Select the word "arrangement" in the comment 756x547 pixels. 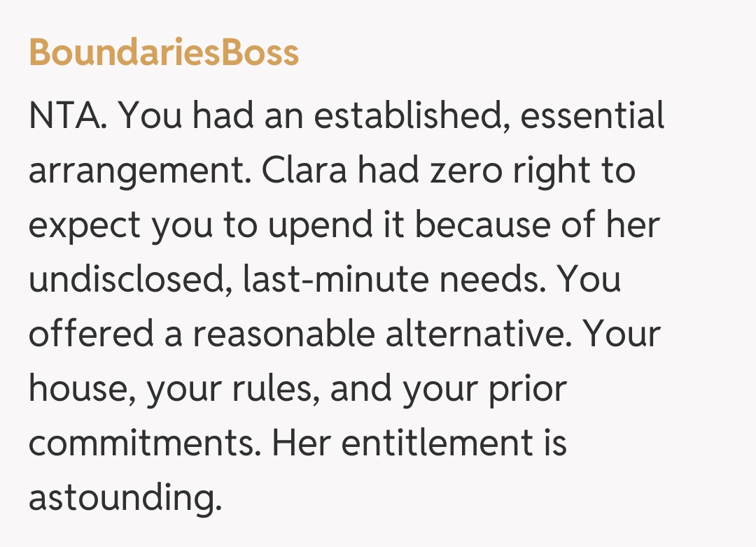(137, 171)
